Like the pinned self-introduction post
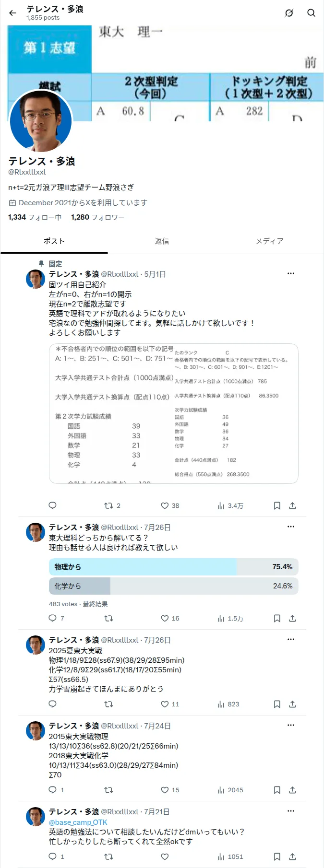324x868 pixels. pos(170,505)
